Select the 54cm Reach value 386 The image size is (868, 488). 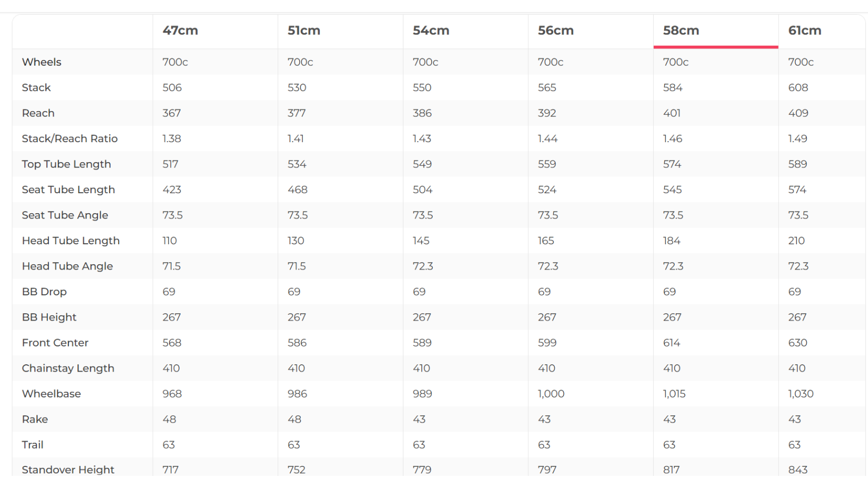click(x=422, y=113)
